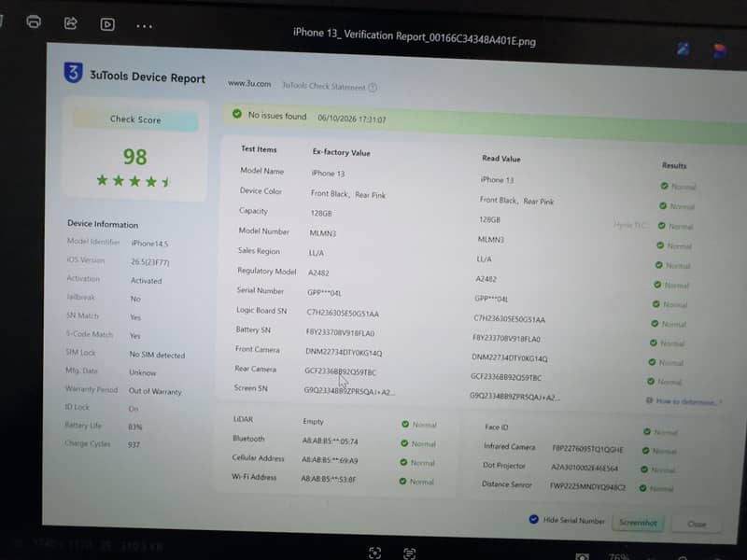The image size is (747, 560).
Task: Click the green check beside No issues found
Action: click(237, 114)
